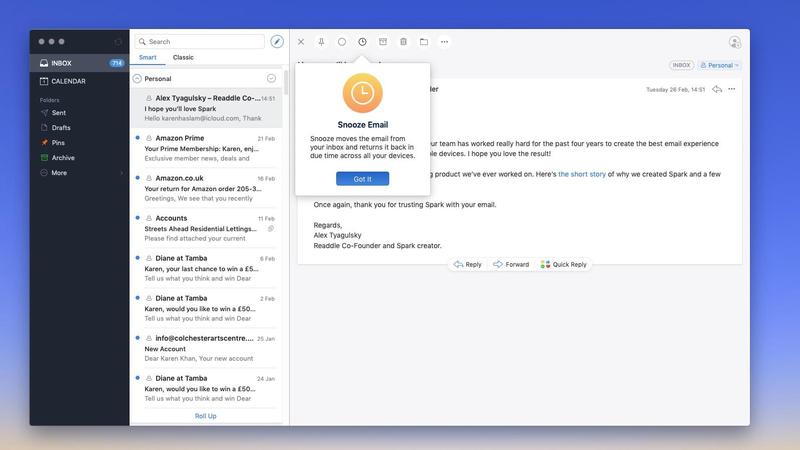
Task: Open the account avatar icon at top right
Action: click(735, 42)
